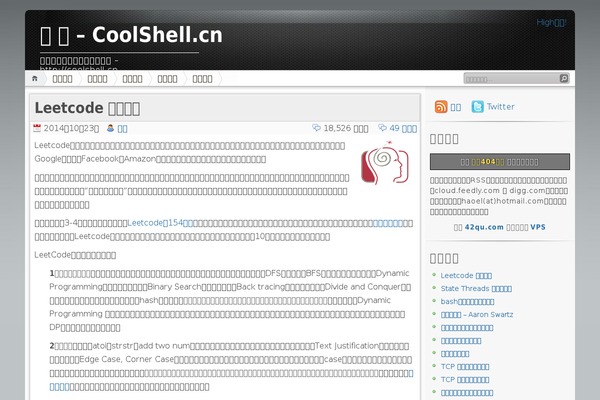Open sidebar Aaron Swartz article link

[477, 315]
